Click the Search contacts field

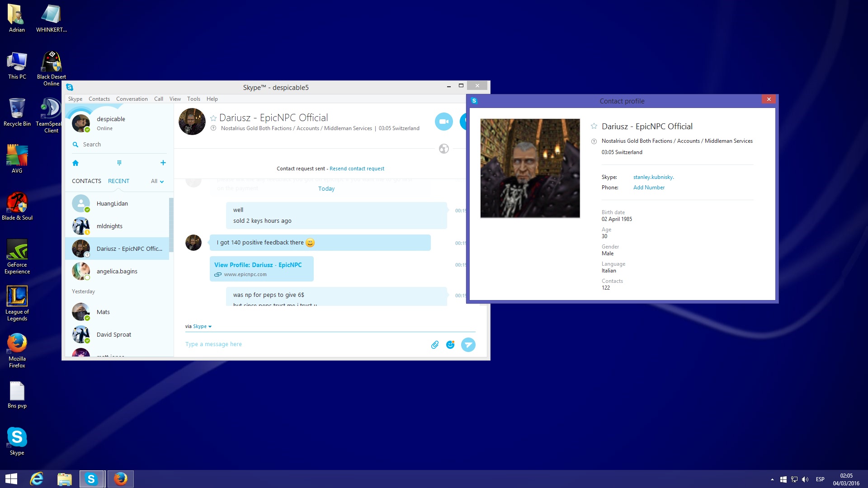119,145
